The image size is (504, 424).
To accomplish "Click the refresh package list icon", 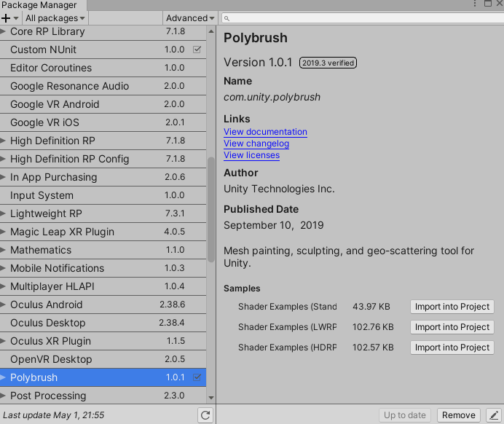I will (205, 415).
